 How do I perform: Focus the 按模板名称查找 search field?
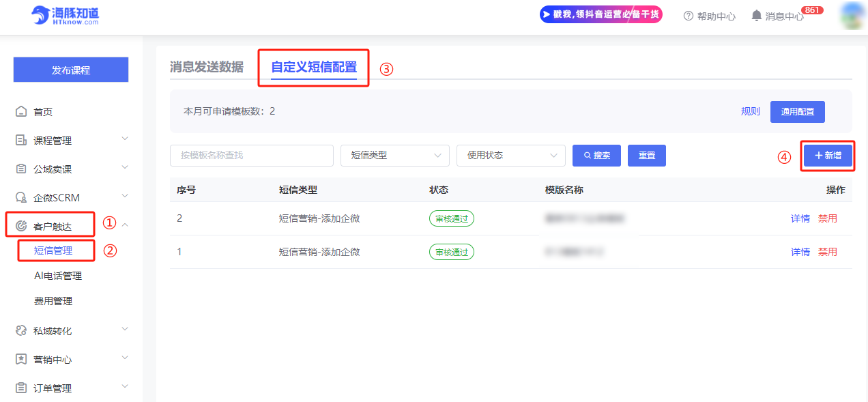point(252,156)
